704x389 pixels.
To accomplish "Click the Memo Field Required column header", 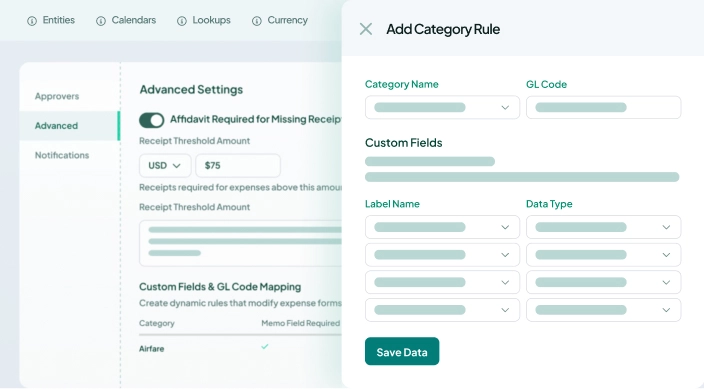I will click(x=300, y=323).
